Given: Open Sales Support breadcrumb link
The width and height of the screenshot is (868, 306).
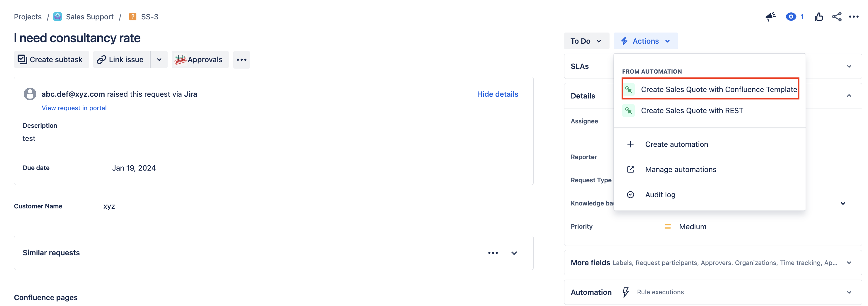Looking at the screenshot, I should pos(90,16).
